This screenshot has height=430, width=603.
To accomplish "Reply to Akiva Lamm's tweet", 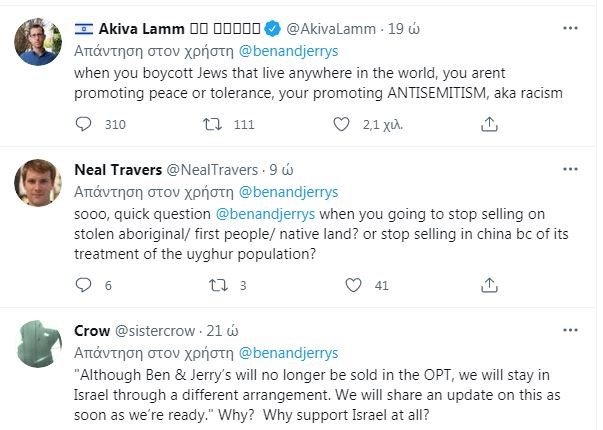I will click(84, 124).
